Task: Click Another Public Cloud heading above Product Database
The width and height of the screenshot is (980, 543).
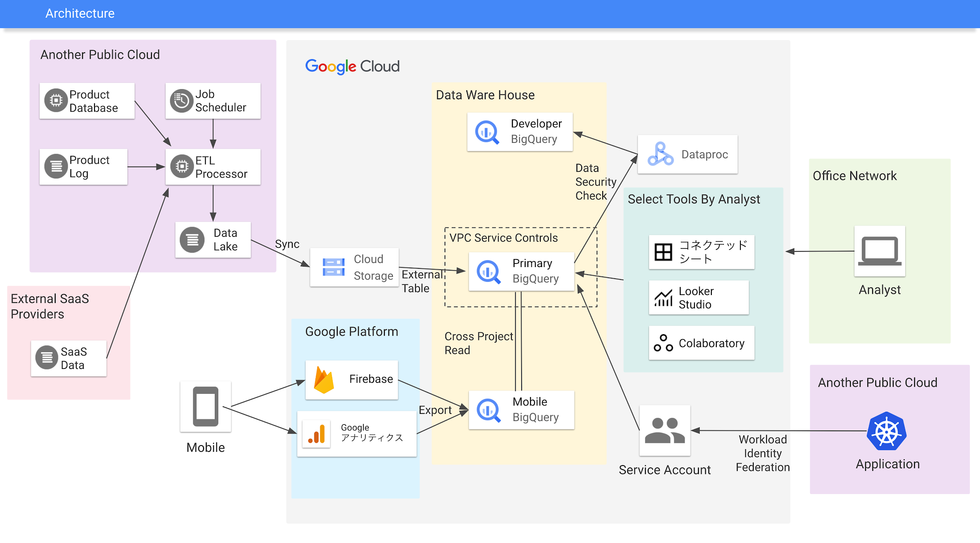Action: (100, 54)
